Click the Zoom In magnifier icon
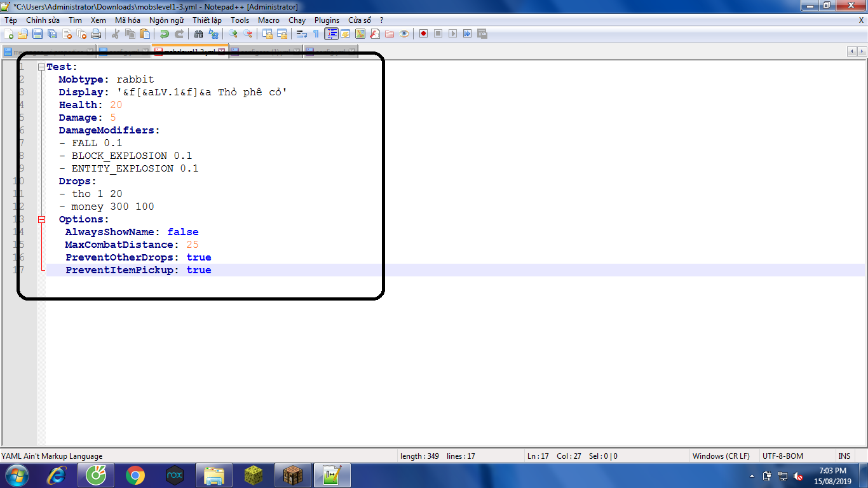868x488 pixels. pos(232,34)
